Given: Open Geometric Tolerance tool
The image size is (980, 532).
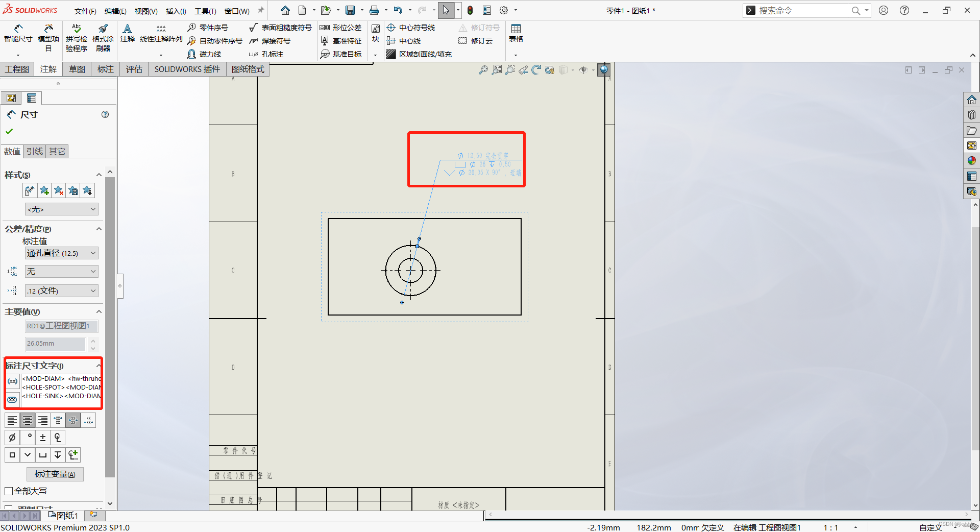Looking at the screenshot, I should click(x=340, y=28).
